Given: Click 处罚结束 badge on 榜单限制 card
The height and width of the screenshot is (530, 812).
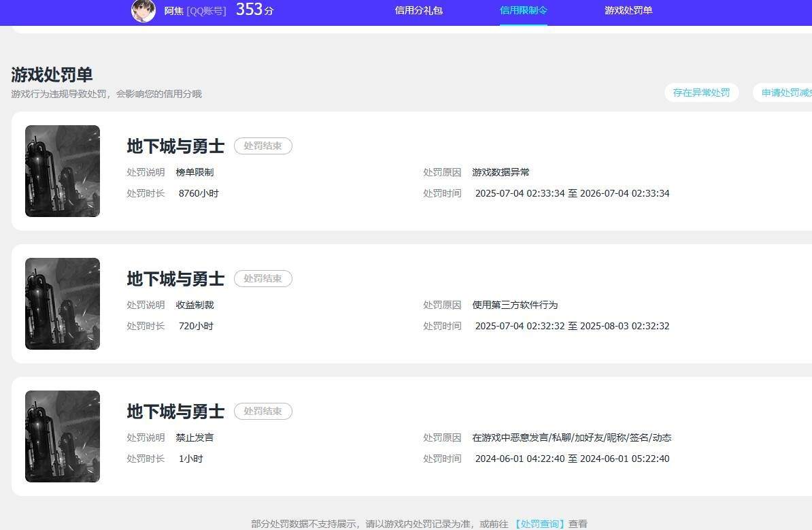Looking at the screenshot, I should pos(263,146).
